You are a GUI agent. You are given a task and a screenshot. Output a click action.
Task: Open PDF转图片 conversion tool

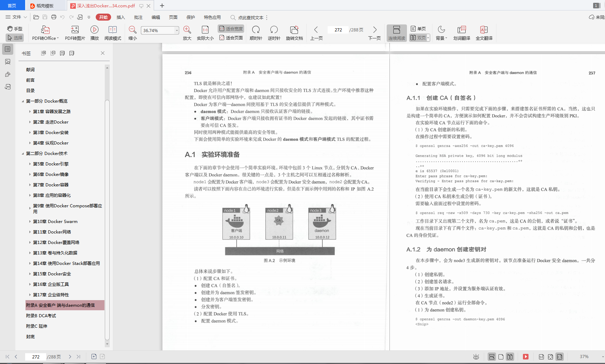(x=75, y=33)
